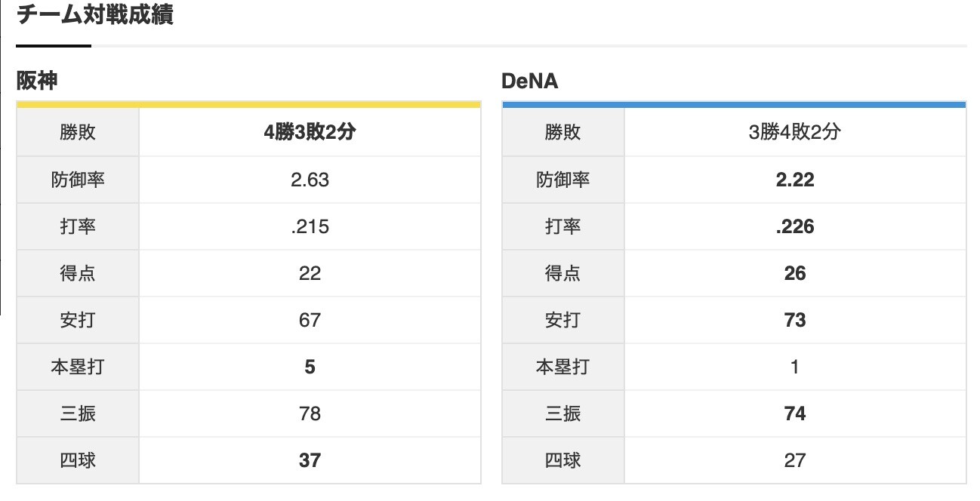The image size is (980, 501).
Task: Click DeNA 打率 value .226
Action: point(795,227)
